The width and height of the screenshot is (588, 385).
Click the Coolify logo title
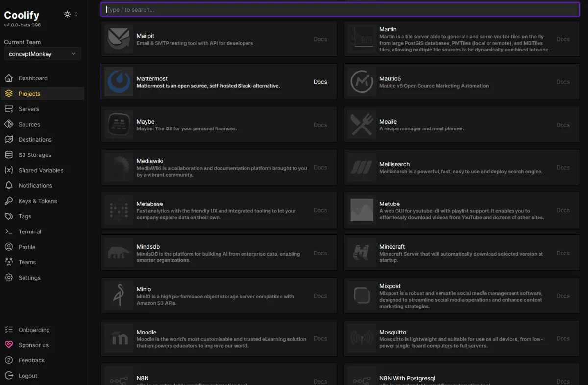pyautogui.click(x=22, y=15)
